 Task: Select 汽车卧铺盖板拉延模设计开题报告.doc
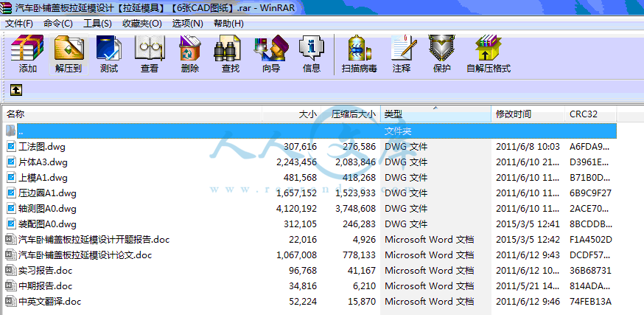click(x=94, y=239)
